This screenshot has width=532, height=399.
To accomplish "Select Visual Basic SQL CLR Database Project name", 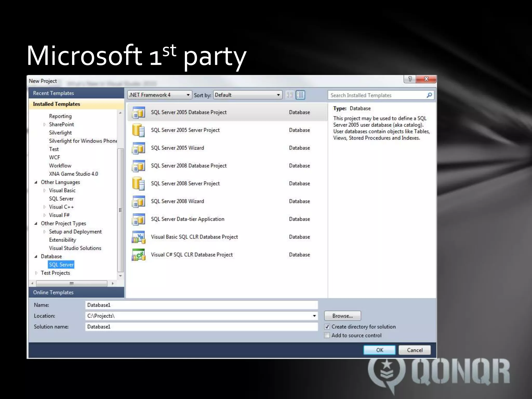I will coord(194,237).
